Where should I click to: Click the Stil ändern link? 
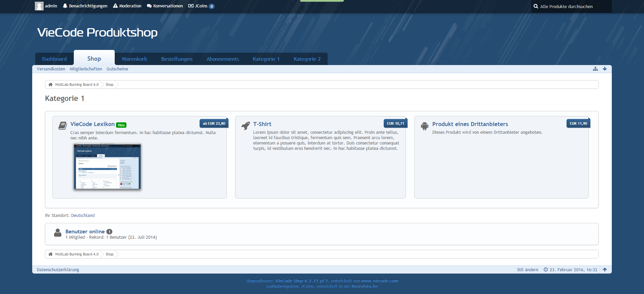pyautogui.click(x=528, y=270)
